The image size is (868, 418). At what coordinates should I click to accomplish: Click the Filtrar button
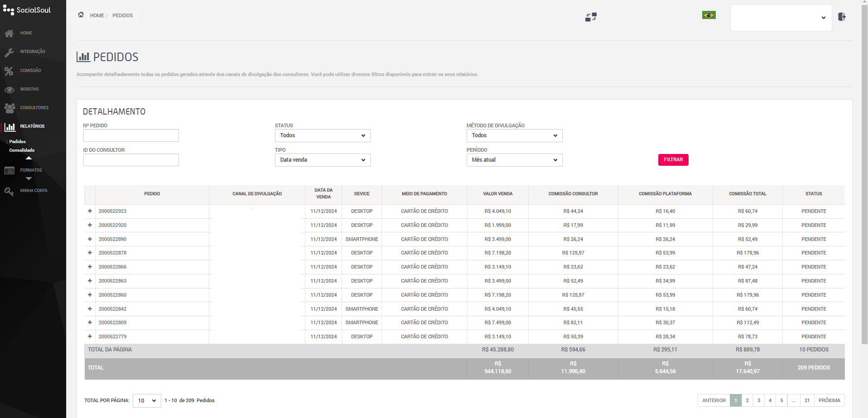click(673, 160)
